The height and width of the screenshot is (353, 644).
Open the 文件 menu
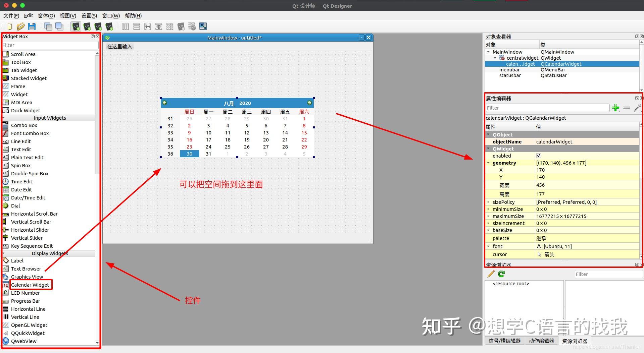coord(11,16)
